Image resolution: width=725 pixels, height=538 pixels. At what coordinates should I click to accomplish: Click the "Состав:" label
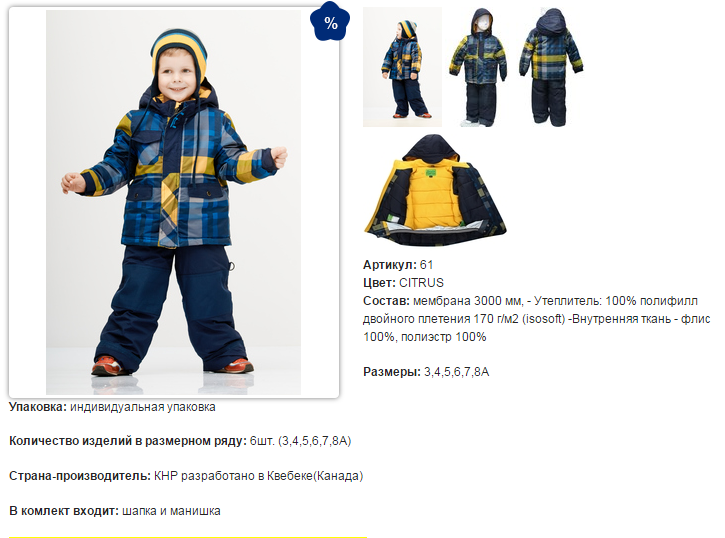386,301
